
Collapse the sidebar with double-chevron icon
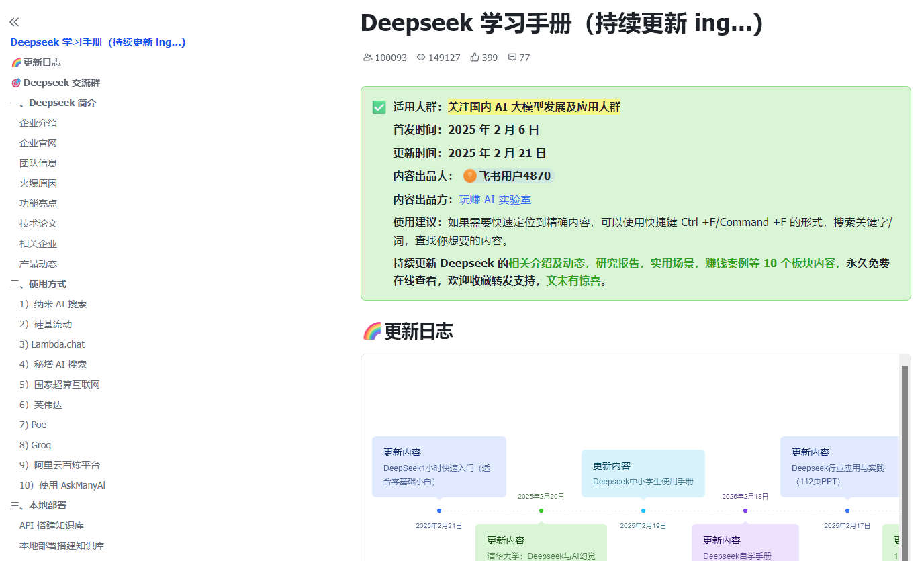tap(14, 22)
